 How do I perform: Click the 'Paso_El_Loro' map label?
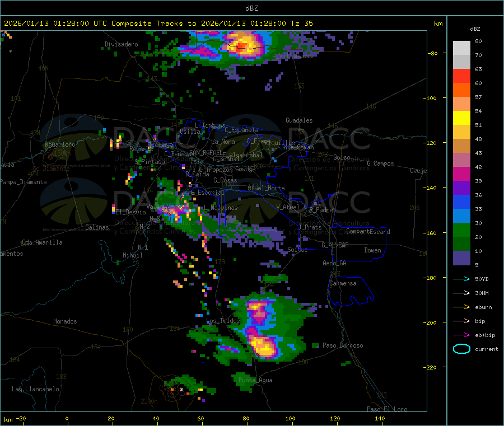tap(387, 409)
